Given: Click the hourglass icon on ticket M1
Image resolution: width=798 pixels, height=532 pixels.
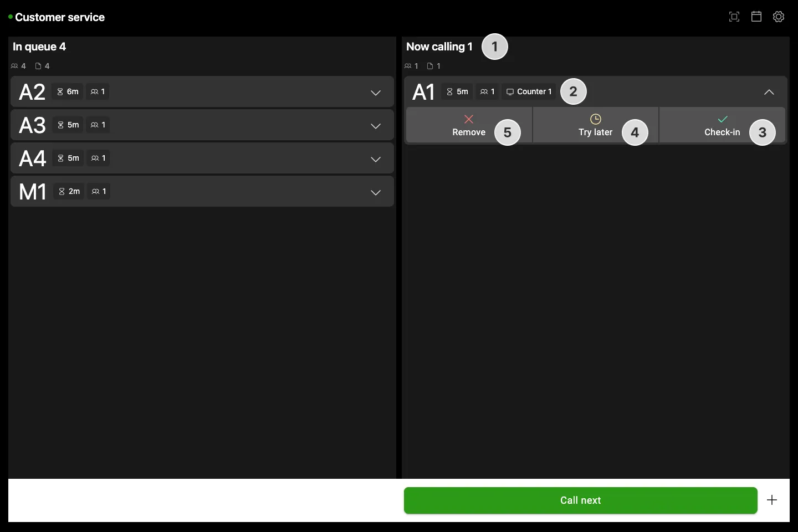Looking at the screenshot, I should pos(62,192).
